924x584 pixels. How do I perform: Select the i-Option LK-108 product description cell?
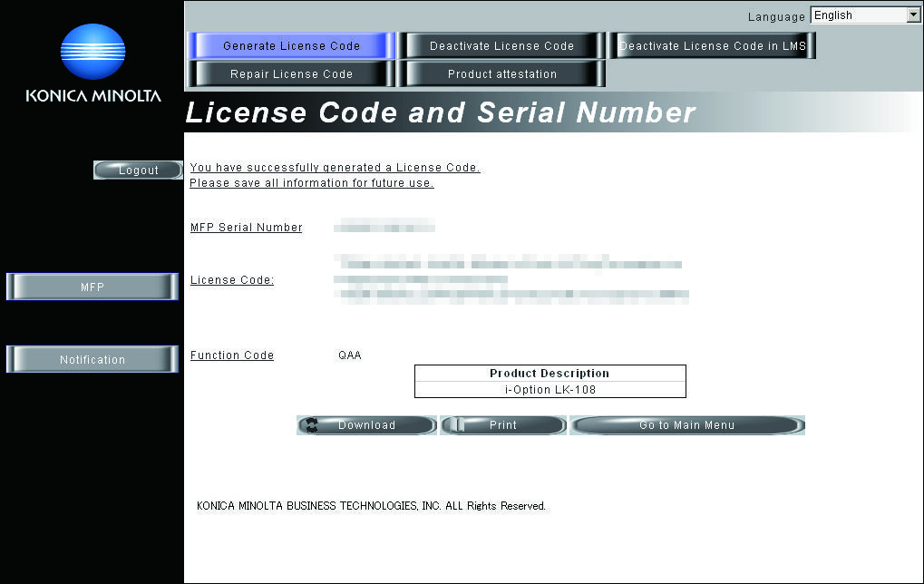tap(550, 390)
